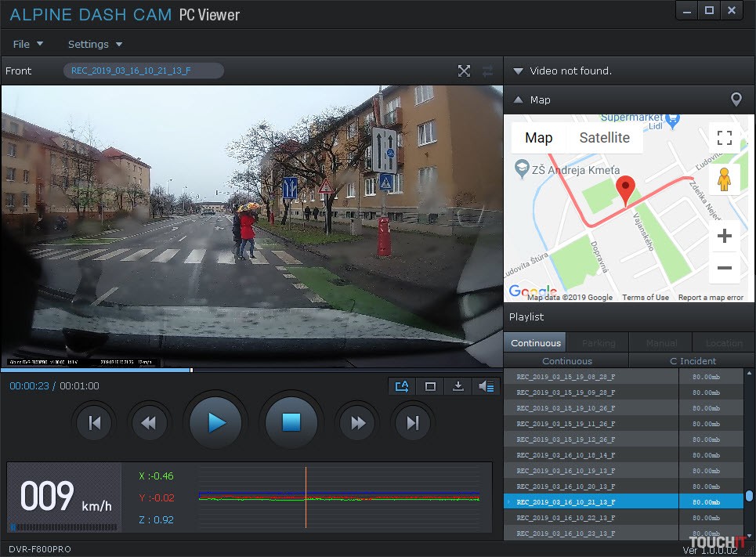756x557 pixels.
Task: Click the map location pin icon
Action: pyautogui.click(x=736, y=99)
